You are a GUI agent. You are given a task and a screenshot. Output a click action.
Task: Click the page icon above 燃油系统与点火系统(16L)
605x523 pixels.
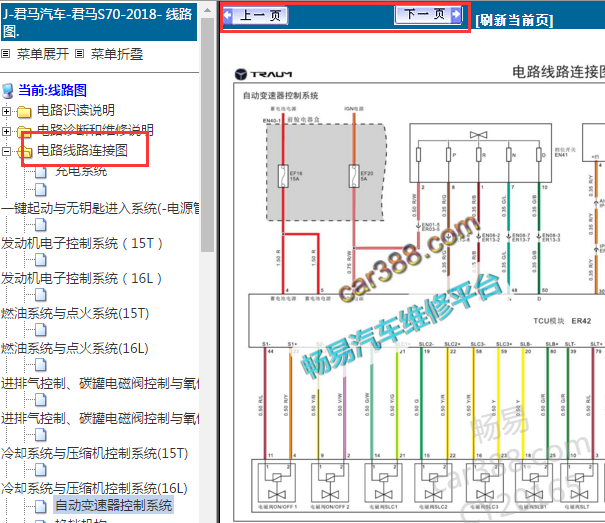coord(41,330)
